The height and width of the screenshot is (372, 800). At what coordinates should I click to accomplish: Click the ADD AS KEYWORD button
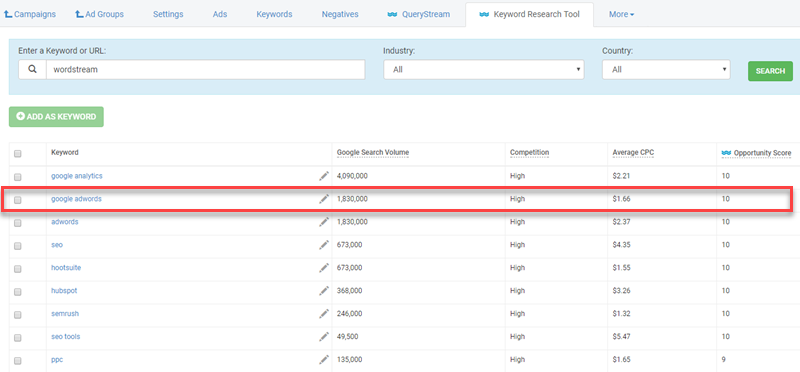tap(56, 116)
